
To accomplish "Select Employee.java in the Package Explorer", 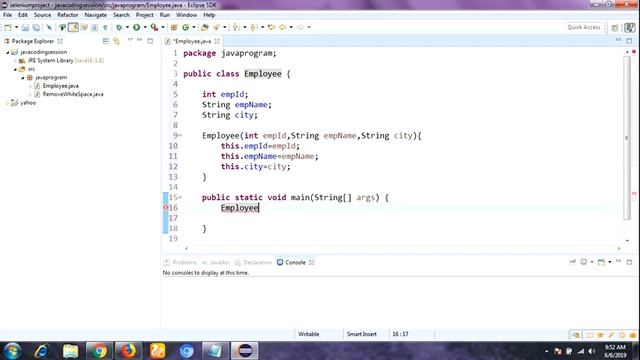I will point(60,86).
